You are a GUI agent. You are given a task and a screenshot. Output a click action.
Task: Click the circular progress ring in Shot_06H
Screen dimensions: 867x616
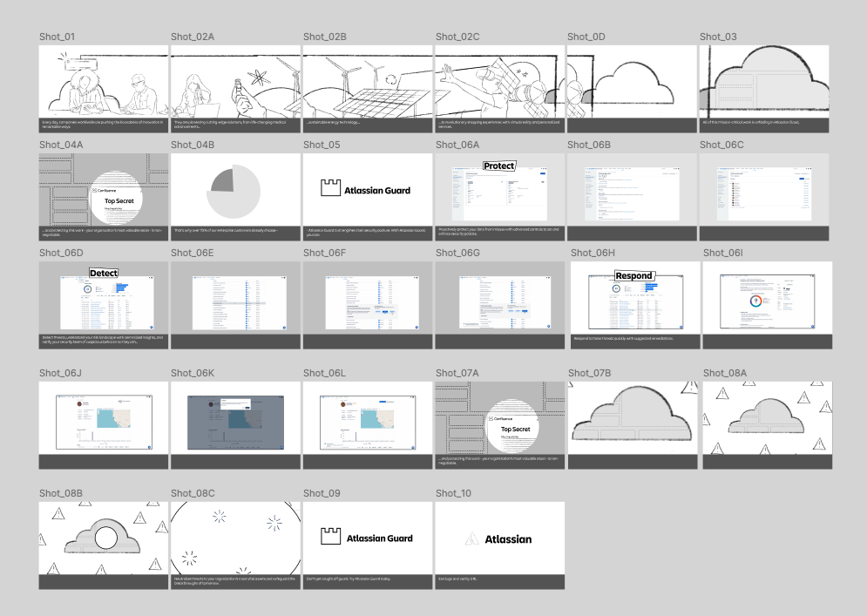point(615,288)
